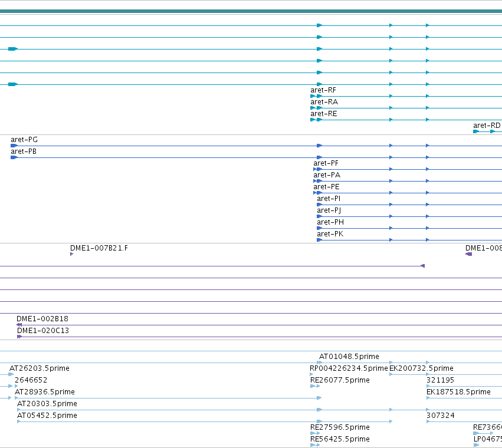The image size is (502, 448).
Task: Click the aret-PA protein label
Action: click(327, 175)
